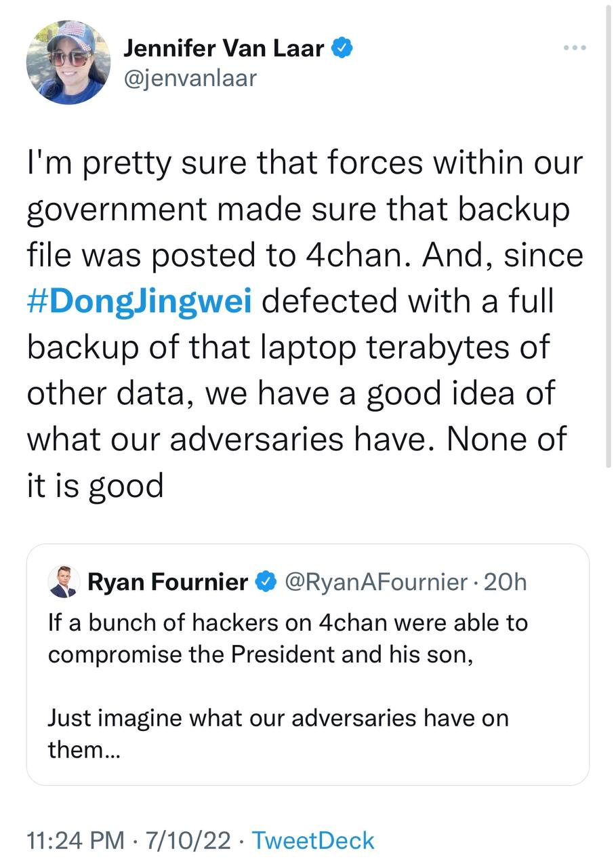Click Jennifer Van Laar's profile avatar

click(68, 63)
